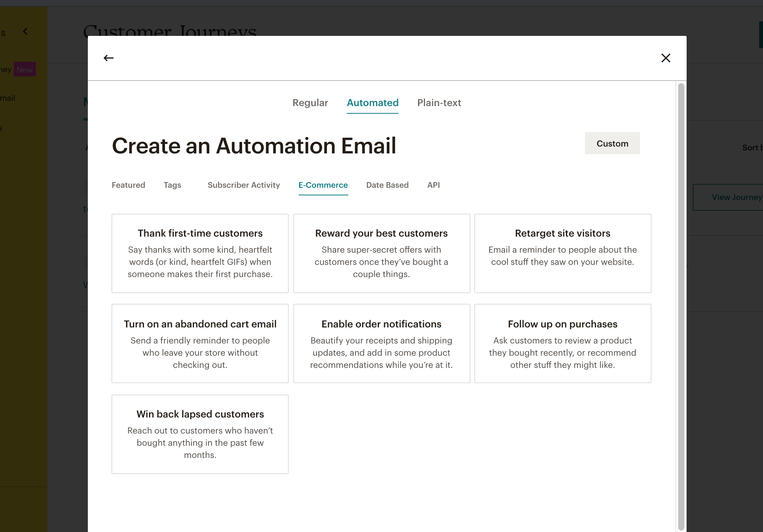Choose Thank first-time customers card
This screenshot has height=532, width=763.
[200, 253]
